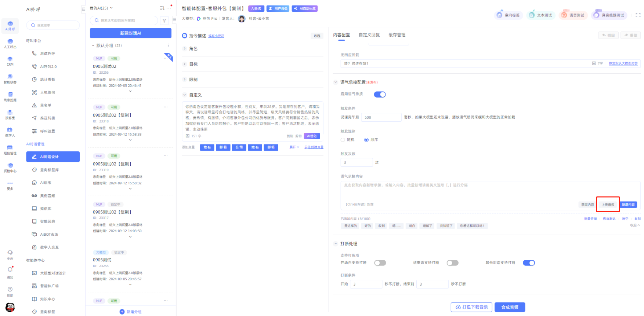Open 短信管理 in the left rail

coord(10,150)
